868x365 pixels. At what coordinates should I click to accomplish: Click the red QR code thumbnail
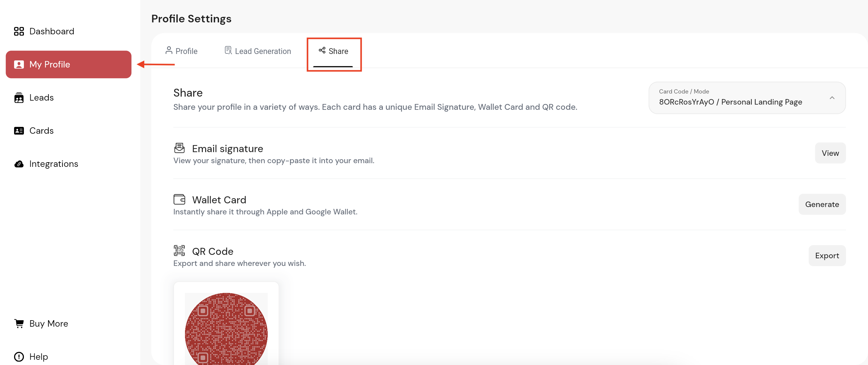tap(226, 329)
